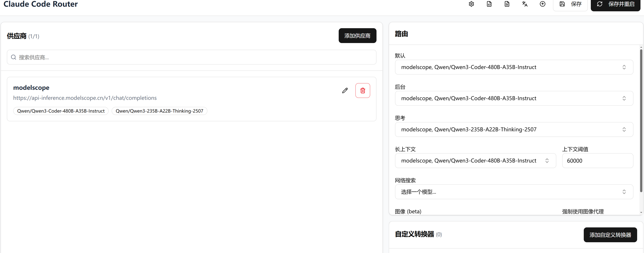
Task: Click the Qwen3-235B-A22B-Thinking-2507 model tag
Action: point(159,111)
